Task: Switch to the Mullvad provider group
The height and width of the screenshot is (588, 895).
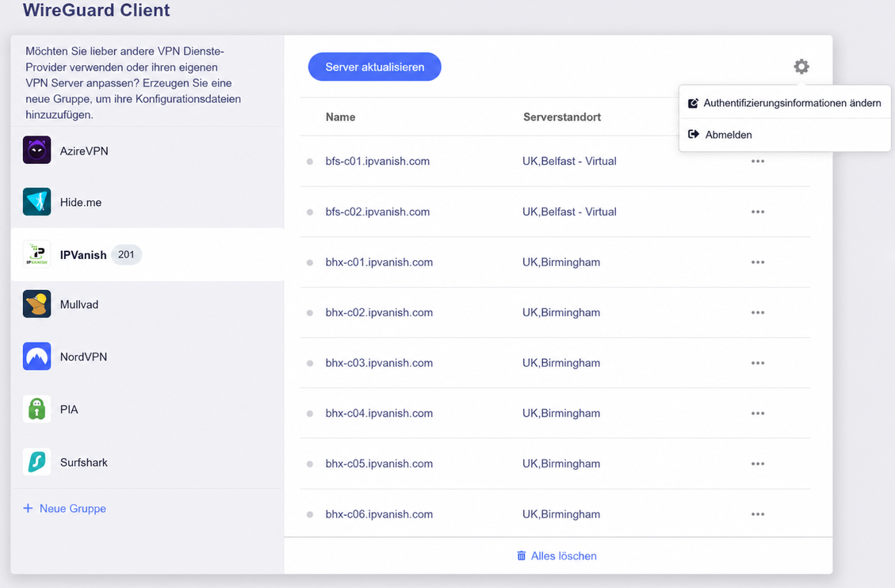Action: point(147,304)
